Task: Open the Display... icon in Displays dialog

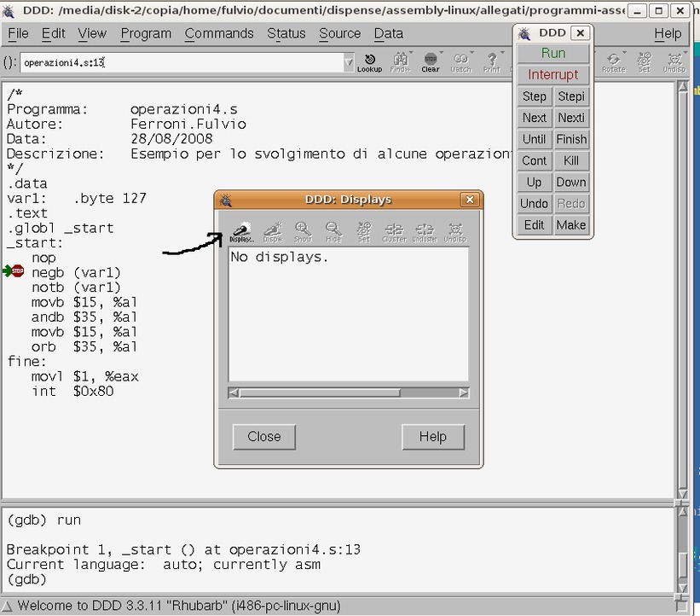Action: click(241, 231)
